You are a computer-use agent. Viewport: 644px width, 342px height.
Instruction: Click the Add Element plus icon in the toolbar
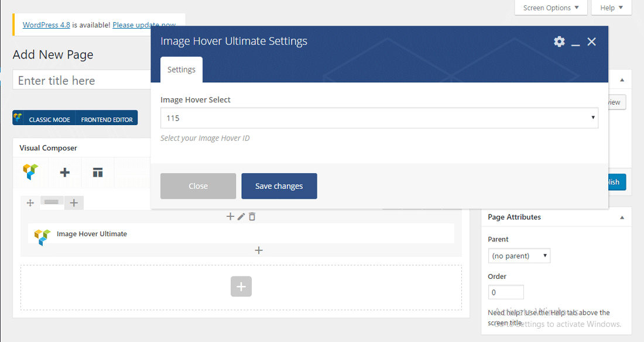point(65,172)
